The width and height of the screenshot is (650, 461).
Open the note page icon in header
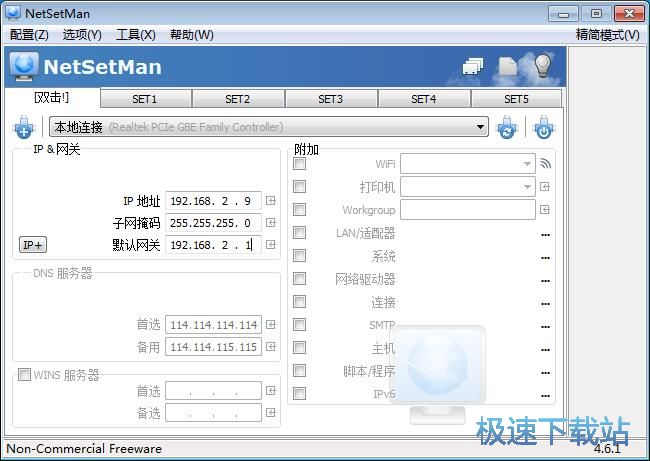click(x=507, y=66)
